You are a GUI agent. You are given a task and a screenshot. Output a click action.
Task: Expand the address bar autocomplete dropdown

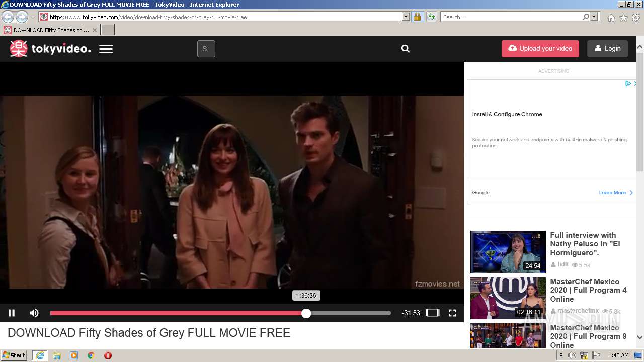(406, 17)
